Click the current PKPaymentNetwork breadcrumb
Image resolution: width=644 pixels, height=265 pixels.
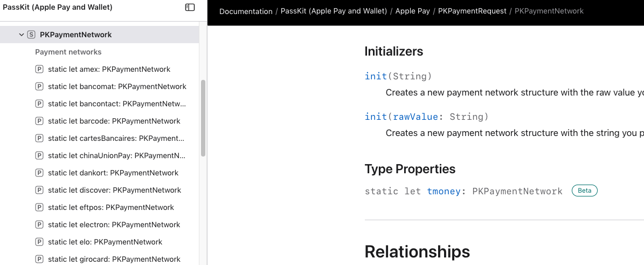pyautogui.click(x=549, y=11)
